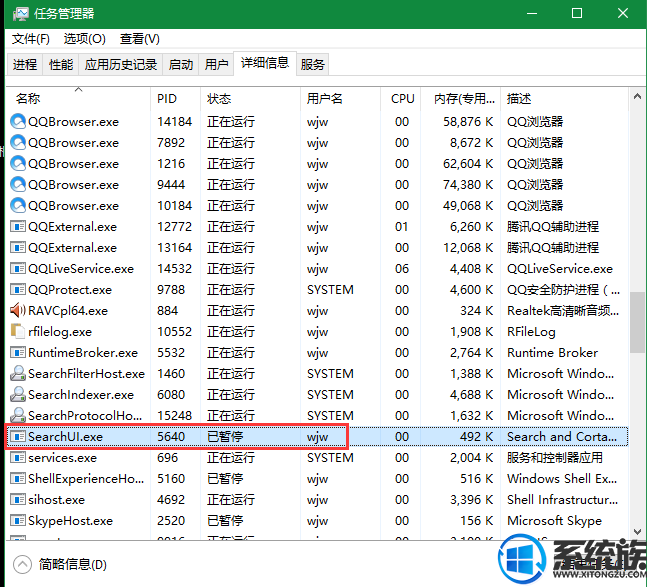The width and height of the screenshot is (647, 587).
Task: Click the RuntimeBroker.exe process icon
Action: click(x=18, y=352)
